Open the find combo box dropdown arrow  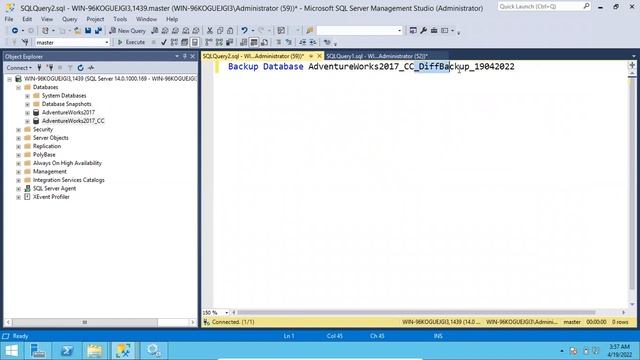[x=399, y=31]
